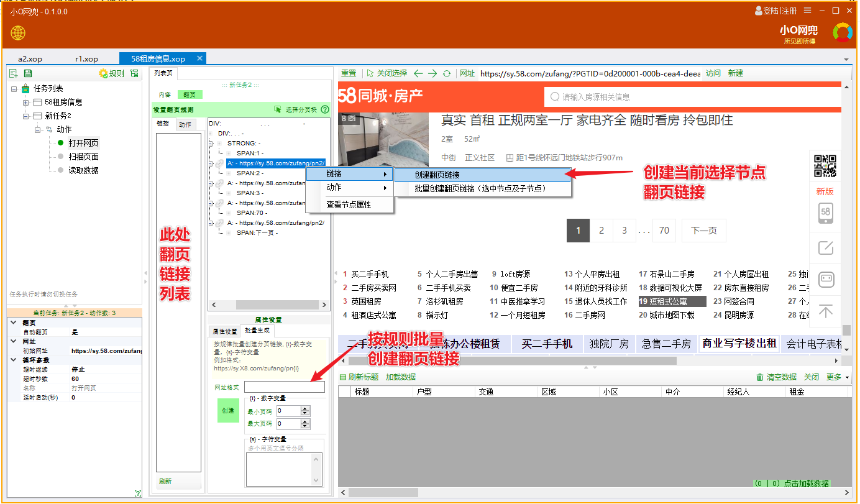Click the browser refresh icon
Viewport: 860px width, 504px height.
447,73
